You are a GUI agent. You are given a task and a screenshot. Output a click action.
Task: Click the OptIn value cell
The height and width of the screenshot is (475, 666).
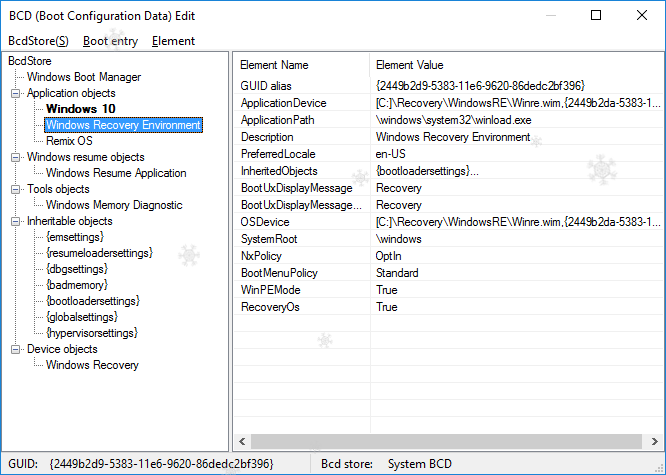(x=388, y=256)
